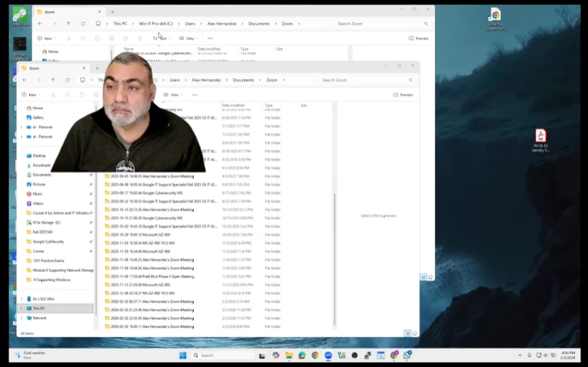Open Microsoft Edge from the taskbar
Image resolution: width=588 pixels, height=367 pixels.
tap(302, 356)
